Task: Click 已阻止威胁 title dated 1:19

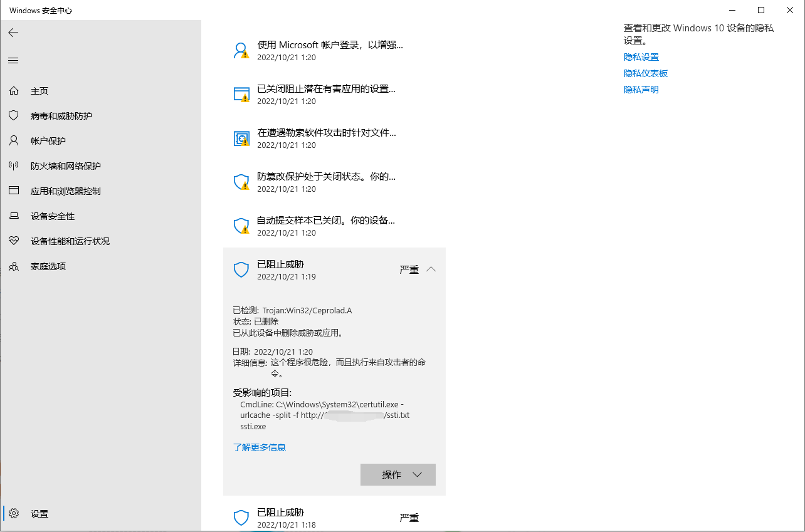Action: click(x=280, y=264)
